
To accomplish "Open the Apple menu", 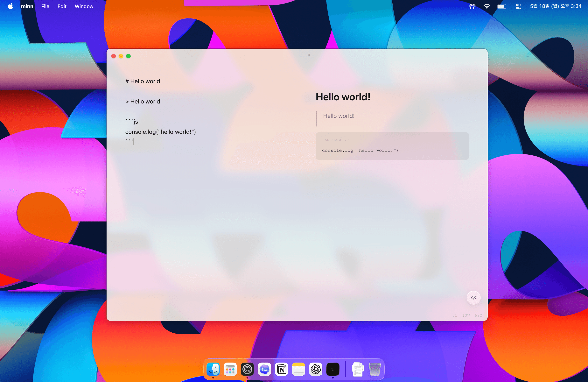I will point(10,6).
